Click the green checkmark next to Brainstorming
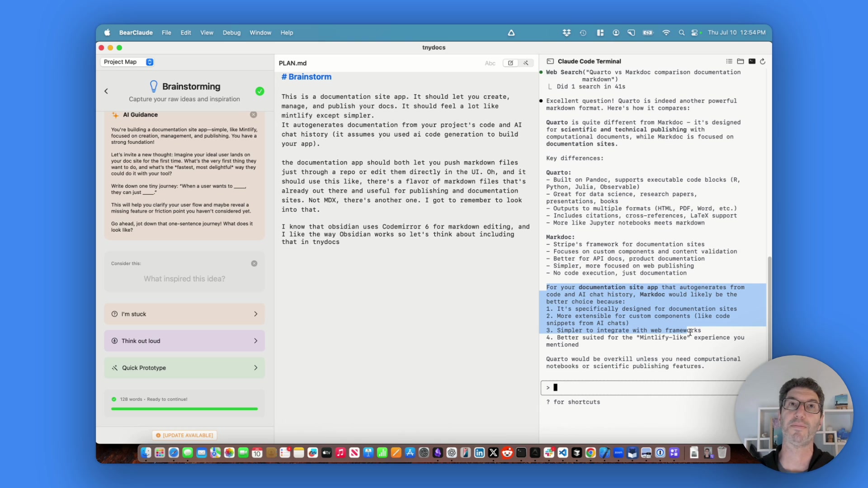The height and width of the screenshot is (488, 868). (259, 91)
